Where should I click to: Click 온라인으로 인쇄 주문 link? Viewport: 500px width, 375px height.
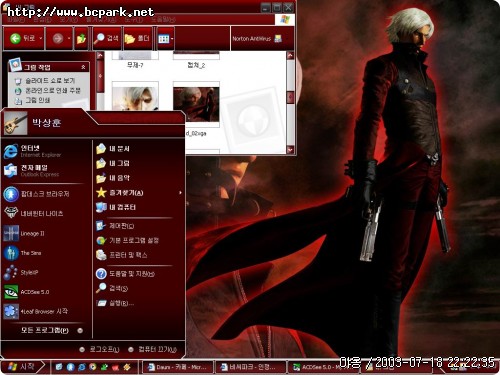[x=53, y=90]
